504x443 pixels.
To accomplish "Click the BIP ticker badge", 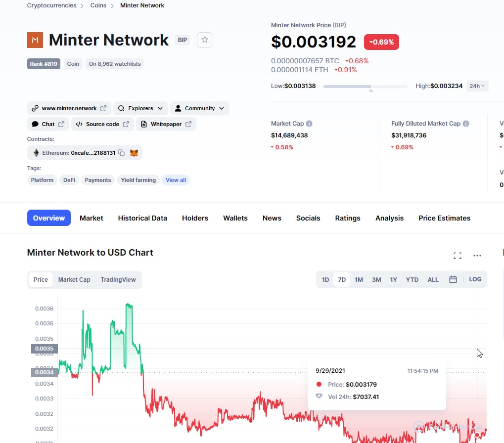I will (x=182, y=40).
